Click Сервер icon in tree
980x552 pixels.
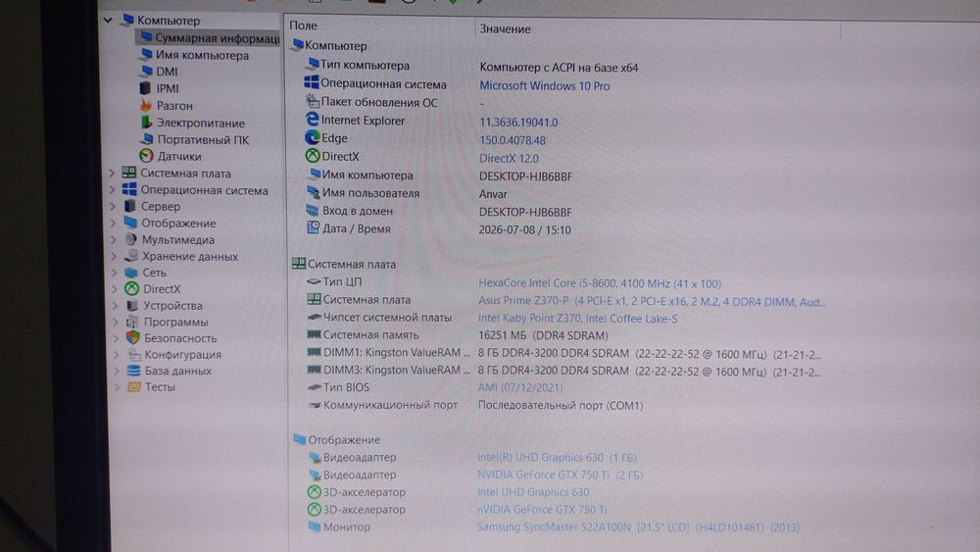click(x=129, y=206)
